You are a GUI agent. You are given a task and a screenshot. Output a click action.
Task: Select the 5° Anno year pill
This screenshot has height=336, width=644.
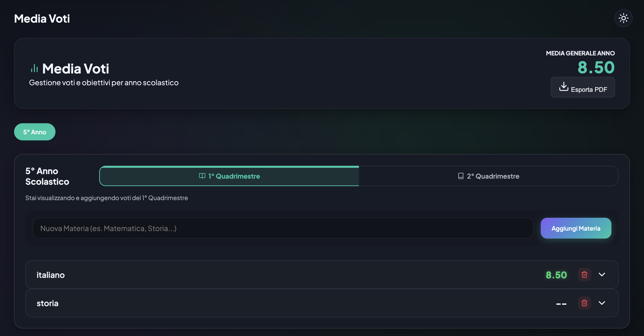[x=35, y=132]
